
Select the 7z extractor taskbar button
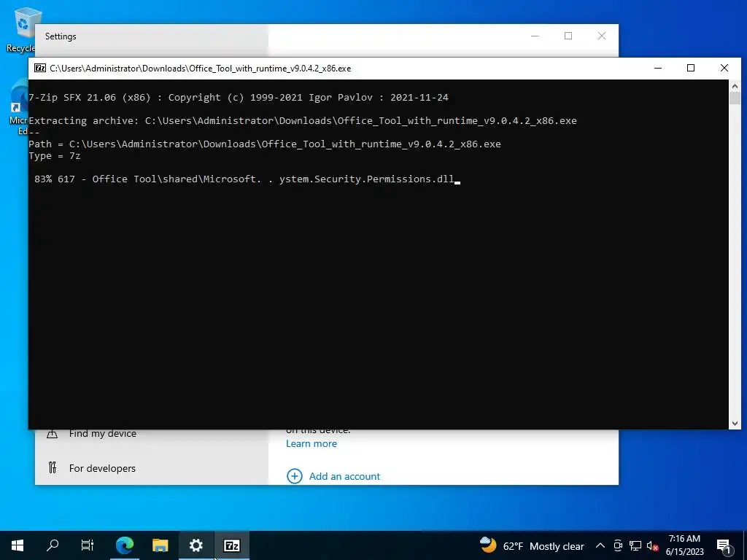click(231, 545)
